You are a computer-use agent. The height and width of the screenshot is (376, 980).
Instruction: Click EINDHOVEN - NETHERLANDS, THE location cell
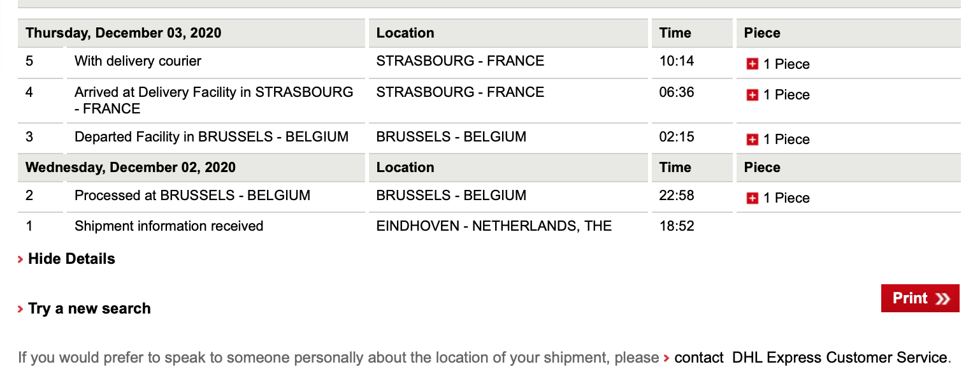coord(494,226)
